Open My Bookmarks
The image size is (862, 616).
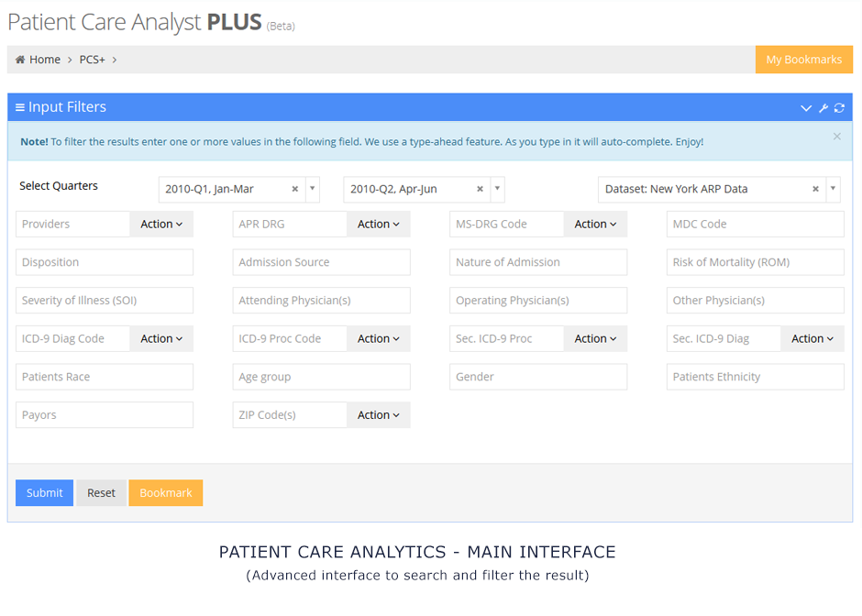tap(803, 60)
